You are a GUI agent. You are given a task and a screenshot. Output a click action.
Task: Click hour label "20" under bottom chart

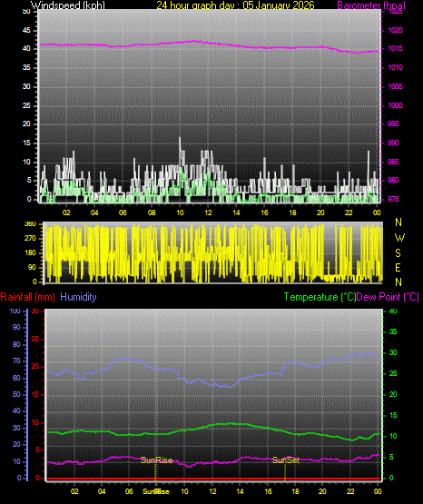tap(322, 491)
